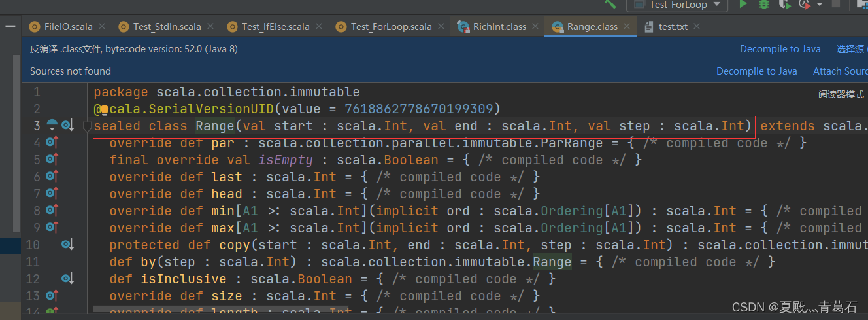Click line 3 has-subclasses gutter icon
Viewport: 868px width, 320px height.
pos(52,125)
